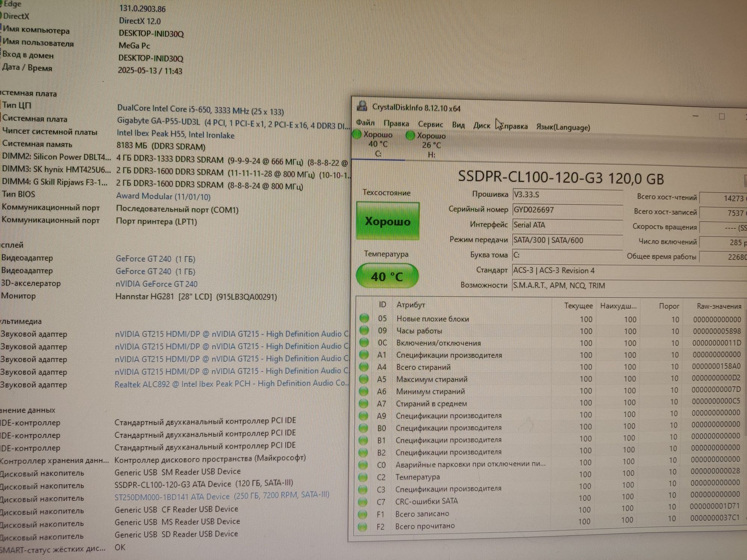Click status dot for C2 Температура
747x560 pixels.
[363, 477]
